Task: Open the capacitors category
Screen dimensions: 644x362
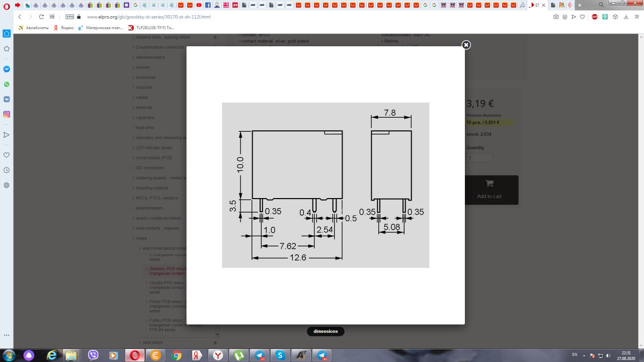Action: pyautogui.click(x=145, y=118)
